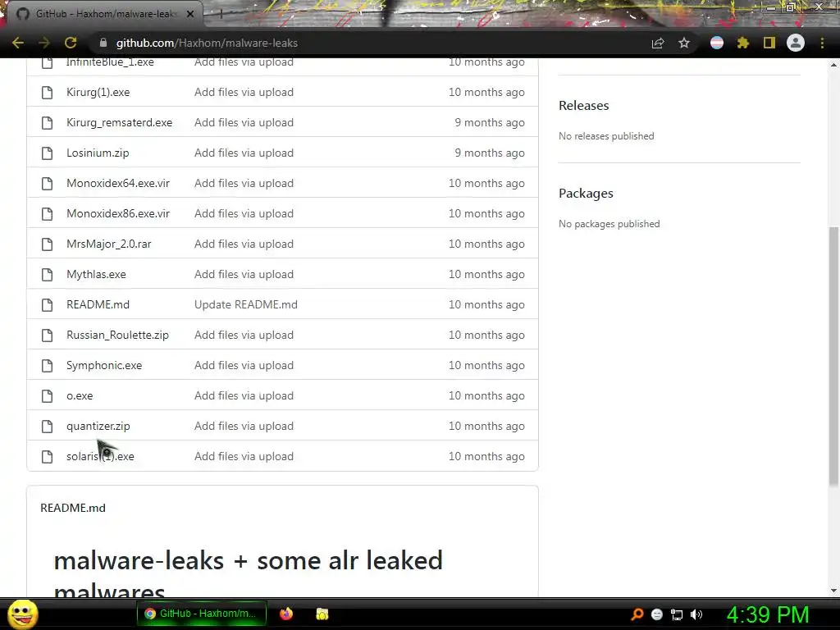Click 9 months ago on Losinium.zip row

click(490, 153)
